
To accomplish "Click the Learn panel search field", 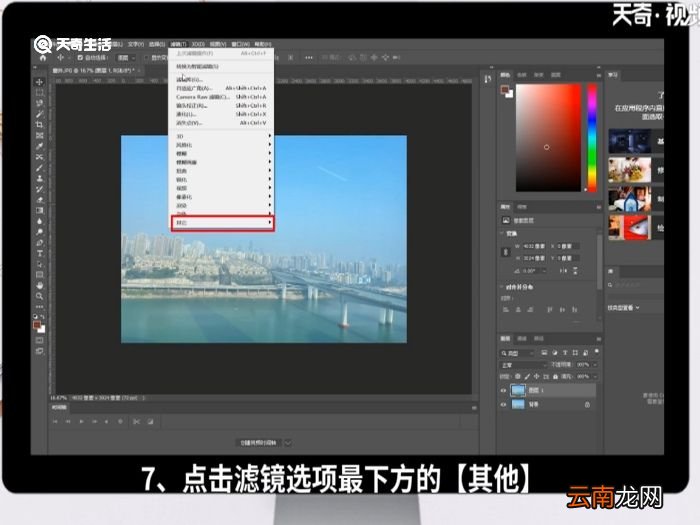I will (x=636, y=285).
